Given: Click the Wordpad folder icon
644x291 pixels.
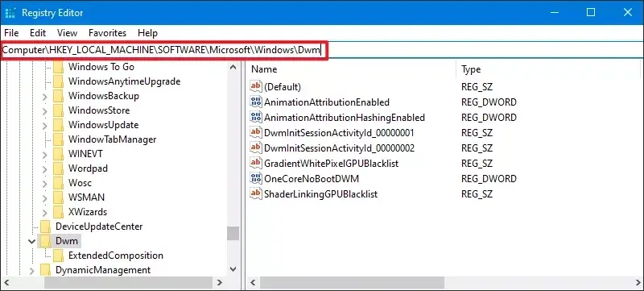Looking at the screenshot, I should pyautogui.click(x=58, y=168).
